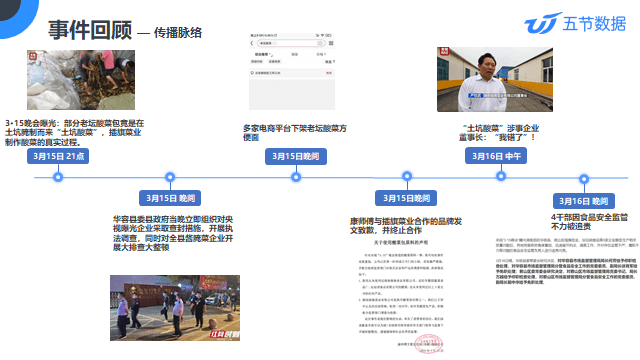Click the red official stamp on statement document
The width and height of the screenshot is (640, 360).
click(x=429, y=344)
